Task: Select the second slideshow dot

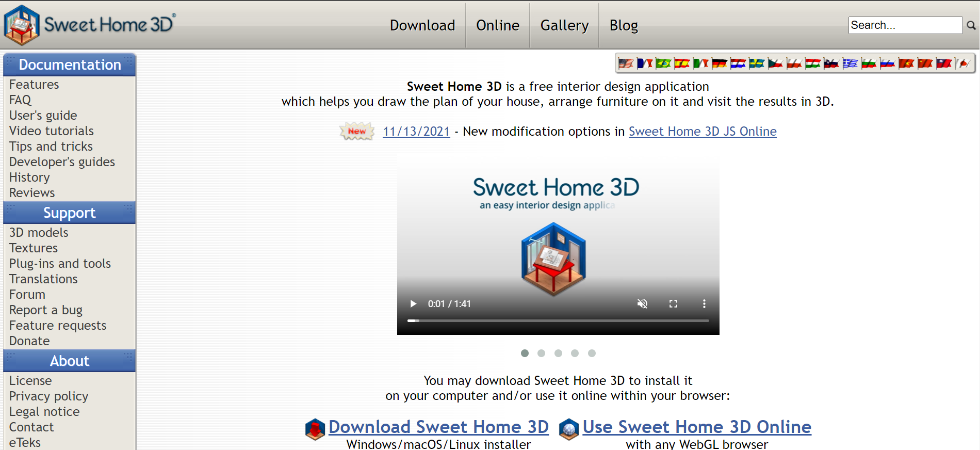Action: point(541,353)
